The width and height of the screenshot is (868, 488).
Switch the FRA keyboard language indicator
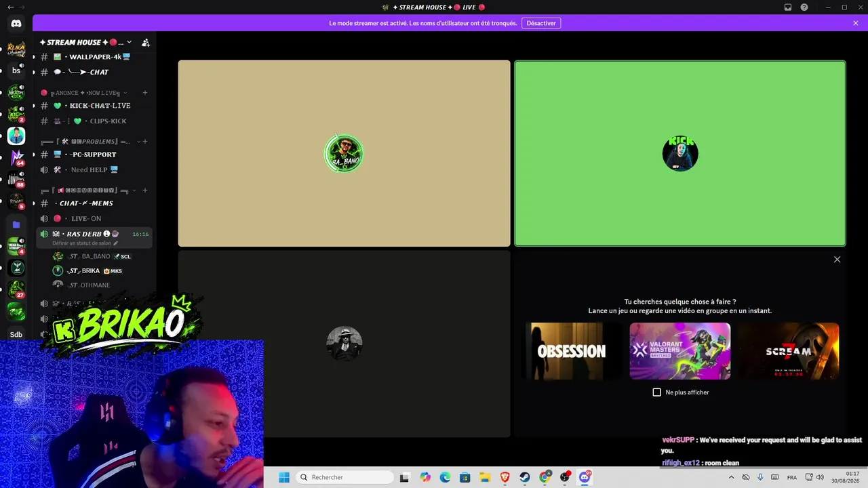(792, 477)
